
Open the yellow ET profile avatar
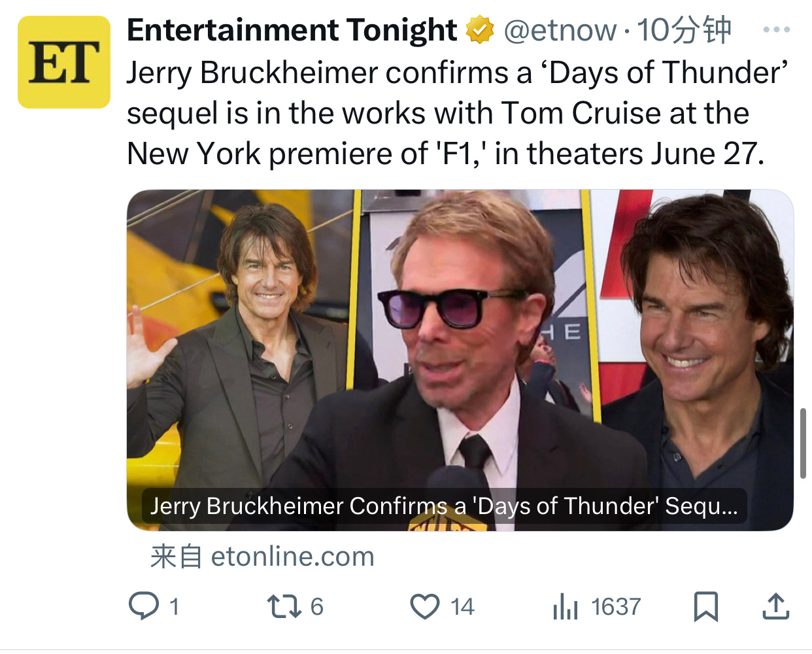pos(64,62)
